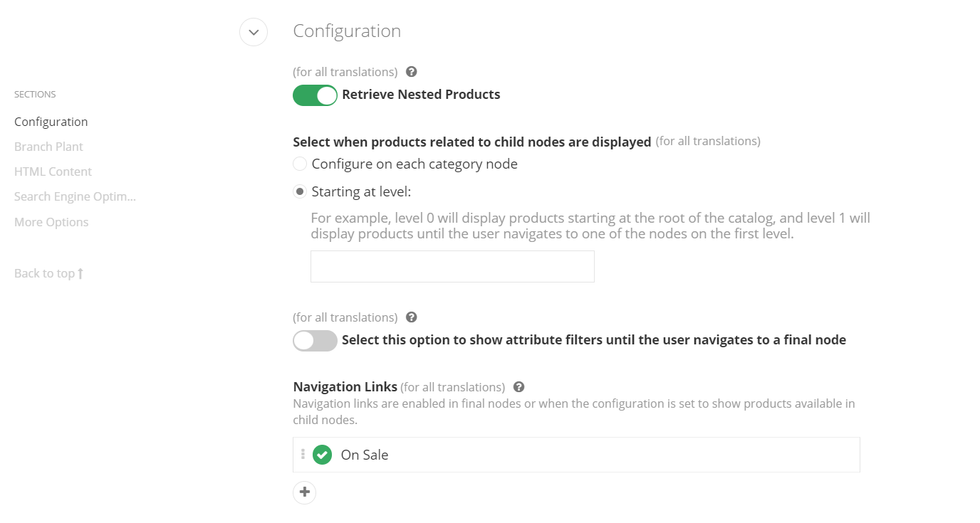Go to Configuration in Sections sidebar

51,122
